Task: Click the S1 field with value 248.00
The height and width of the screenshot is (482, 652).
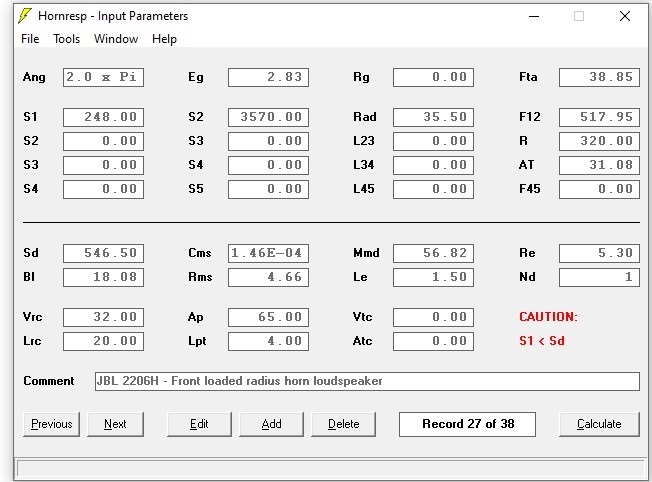Action: point(104,117)
